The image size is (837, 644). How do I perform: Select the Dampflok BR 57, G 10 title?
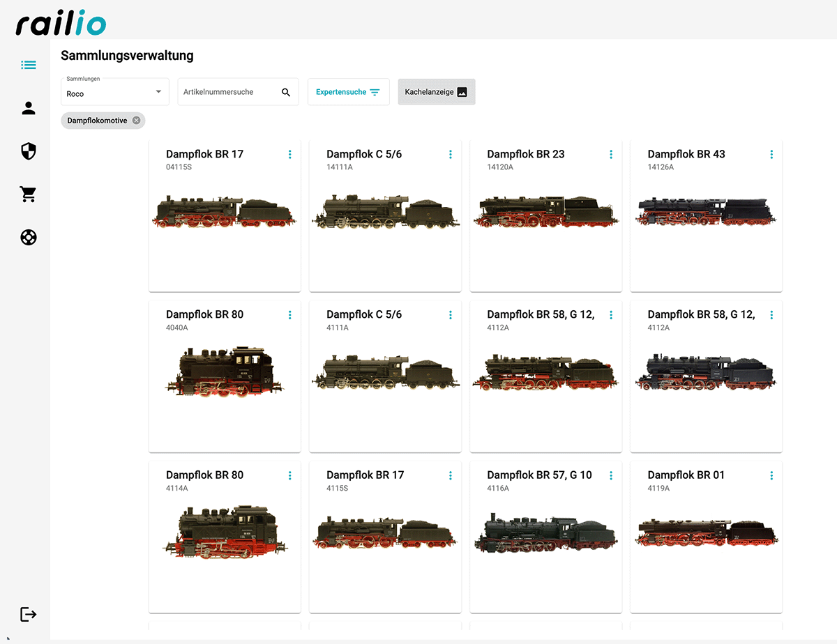[x=539, y=475]
